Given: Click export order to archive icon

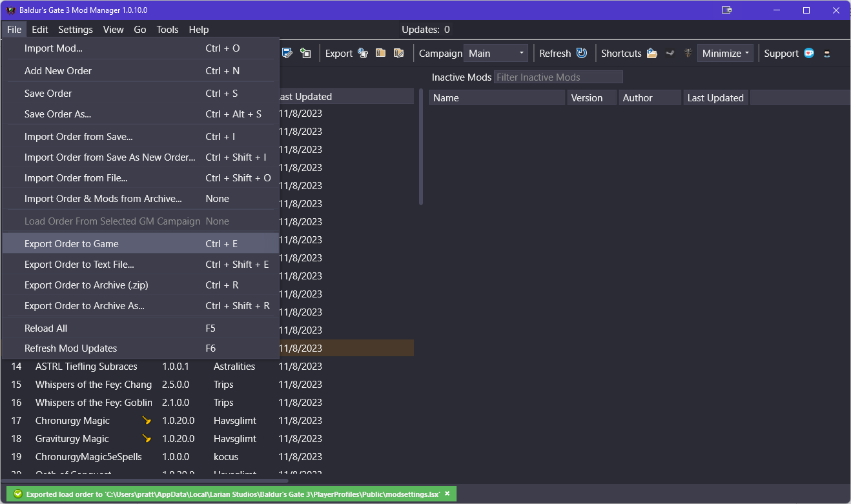Looking at the screenshot, I should tap(381, 53).
